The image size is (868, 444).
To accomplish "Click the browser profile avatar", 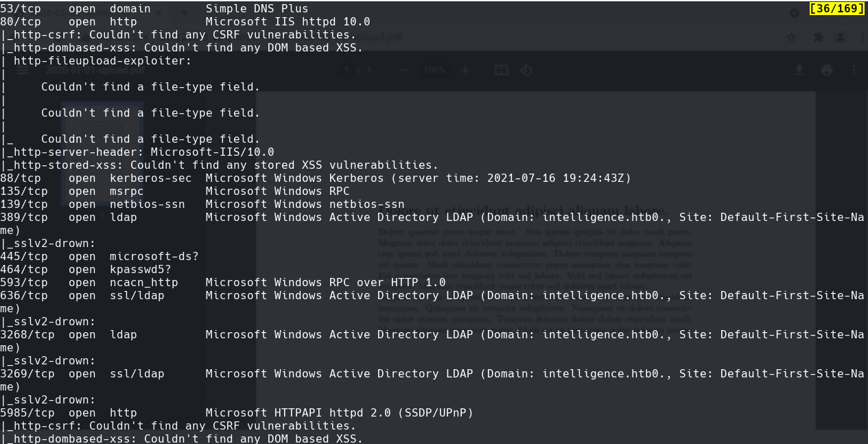I will [x=840, y=37].
